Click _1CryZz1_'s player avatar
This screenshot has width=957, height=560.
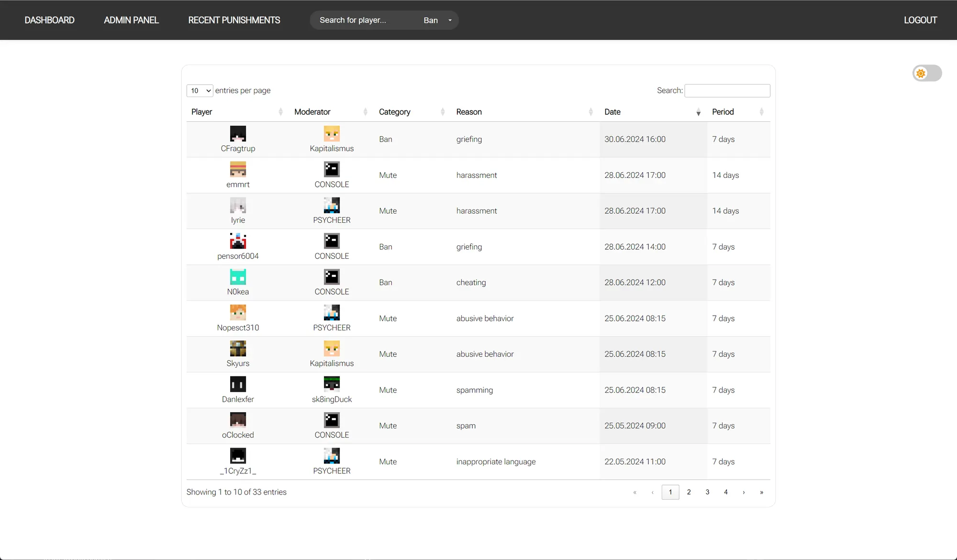[x=238, y=456]
